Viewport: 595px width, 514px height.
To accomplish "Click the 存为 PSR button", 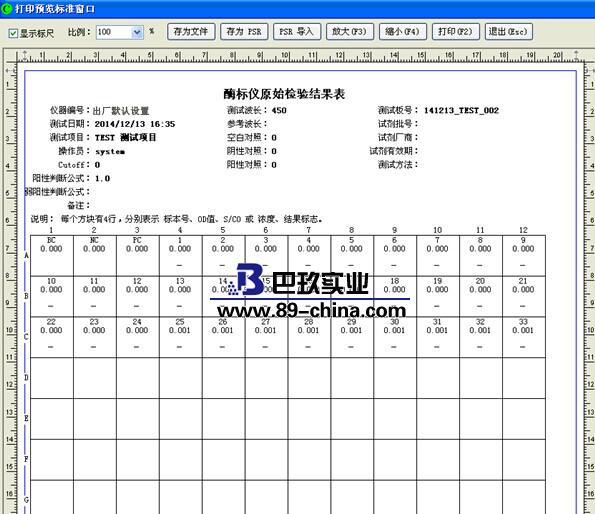I will click(x=244, y=31).
